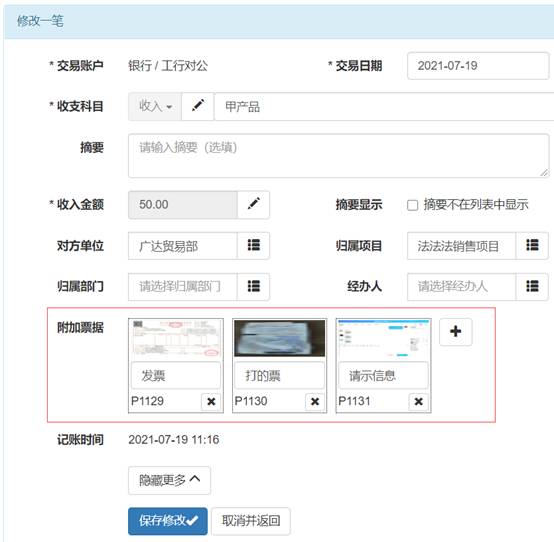Viewport: 554px width, 542px height.
Task: Open the 打的票 thumbnail image
Action: click(x=279, y=338)
